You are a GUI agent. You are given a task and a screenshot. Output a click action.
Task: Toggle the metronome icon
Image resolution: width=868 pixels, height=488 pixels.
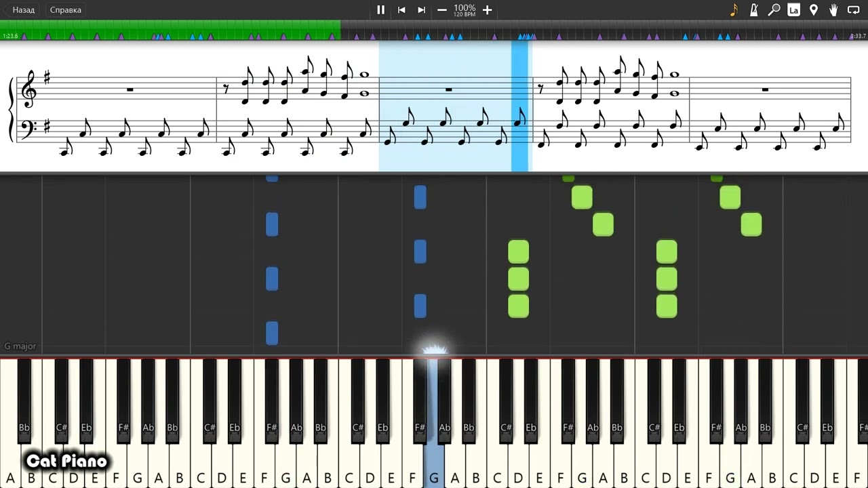754,9
